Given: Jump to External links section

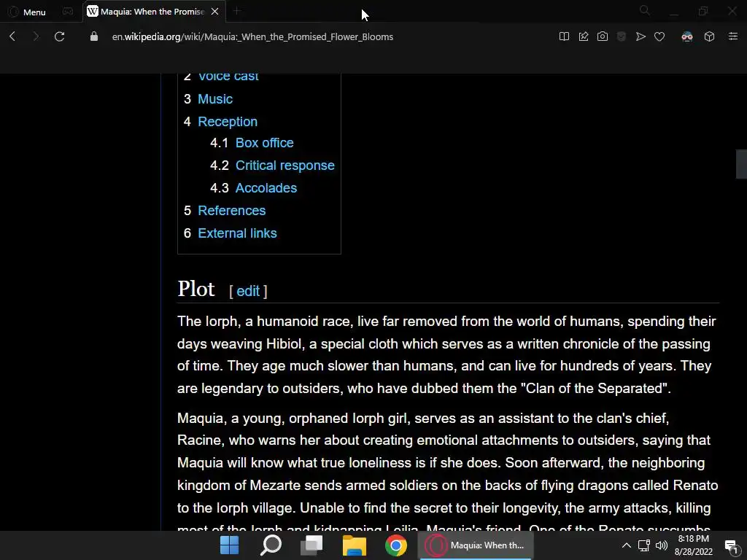Looking at the screenshot, I should tap(237, 233).
